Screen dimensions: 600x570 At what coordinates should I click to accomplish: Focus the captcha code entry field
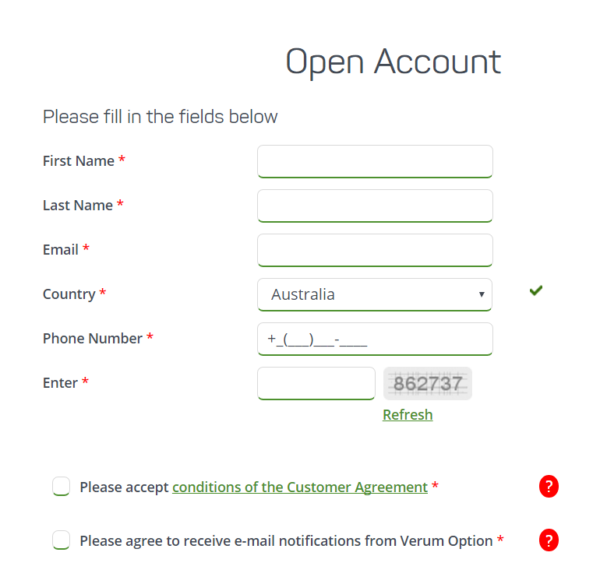[316, 383]
